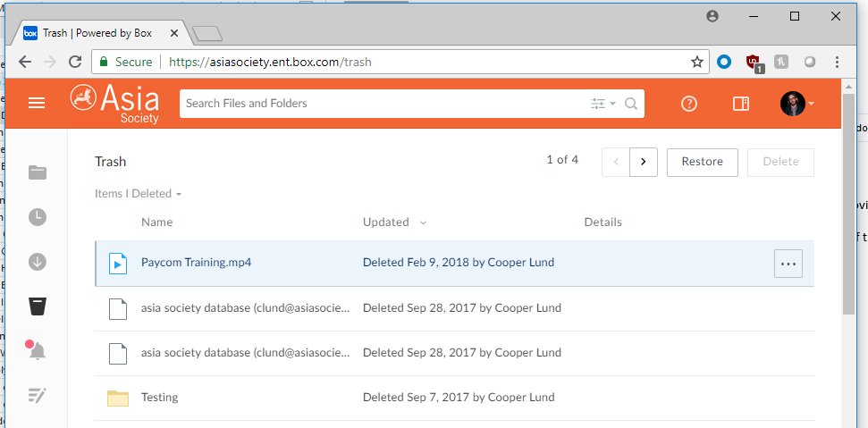868x428 pixels.
Task: Open Chrome three-dot menu
Action: pyautogui.click(x=837, y=62)
